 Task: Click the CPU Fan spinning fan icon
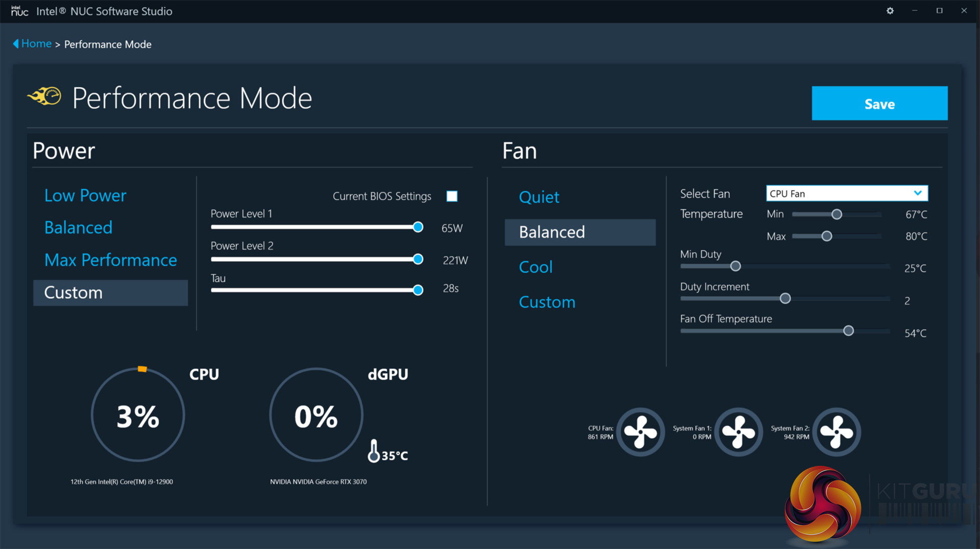[x=641, y=432]
